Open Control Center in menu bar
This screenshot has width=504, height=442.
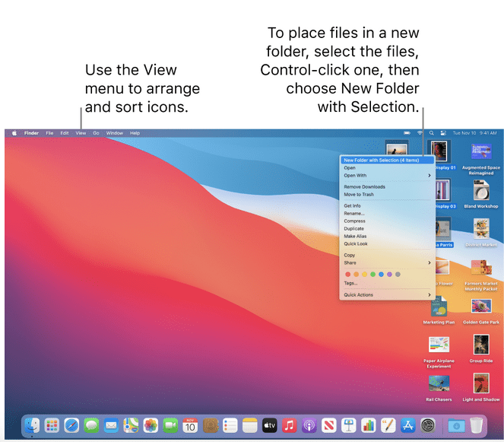coord(443,133)
